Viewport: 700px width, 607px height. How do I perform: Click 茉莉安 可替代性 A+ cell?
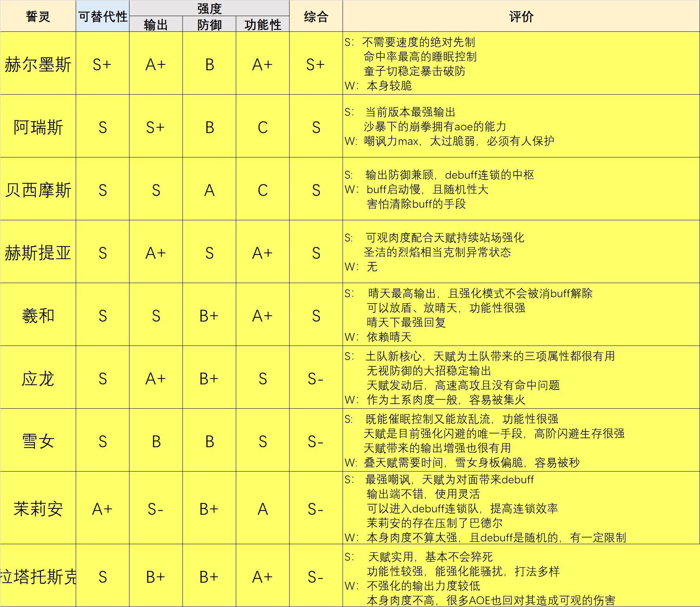tap(102, 508)
